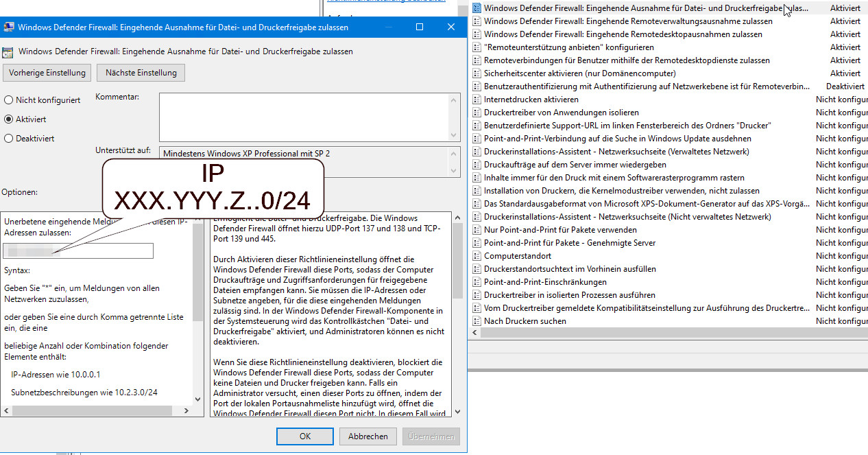Click icon beside 'Nach Druckern suchen'
Screen dimensions: 868x455
pyautogui.click(x=477, y=321)
